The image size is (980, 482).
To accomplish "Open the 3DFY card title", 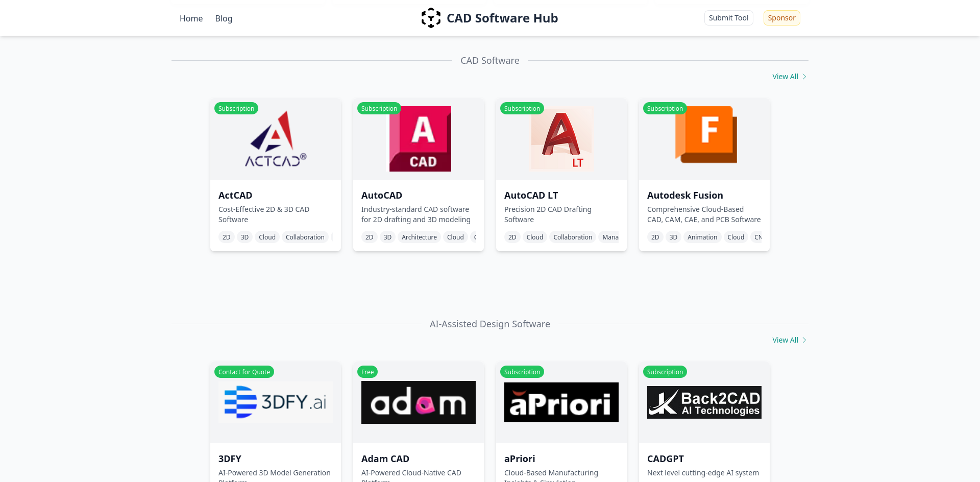I will coord(230,459).
